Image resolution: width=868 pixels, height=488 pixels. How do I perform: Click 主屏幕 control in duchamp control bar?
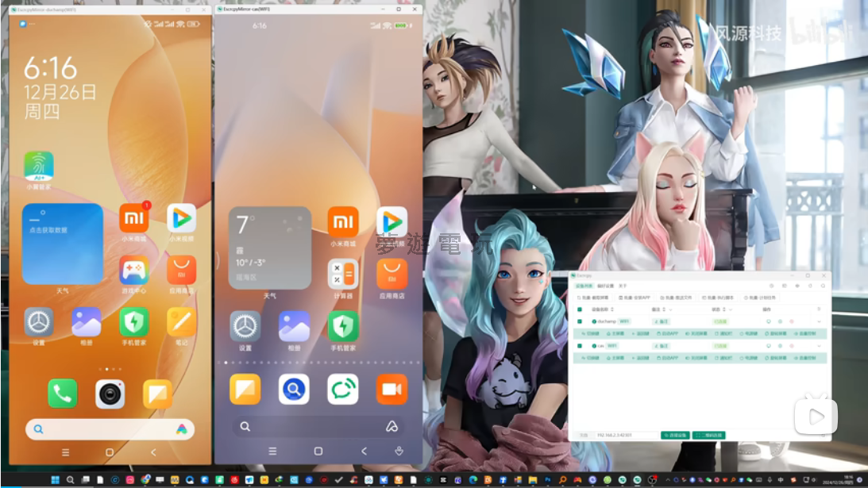tap(615, 333)
